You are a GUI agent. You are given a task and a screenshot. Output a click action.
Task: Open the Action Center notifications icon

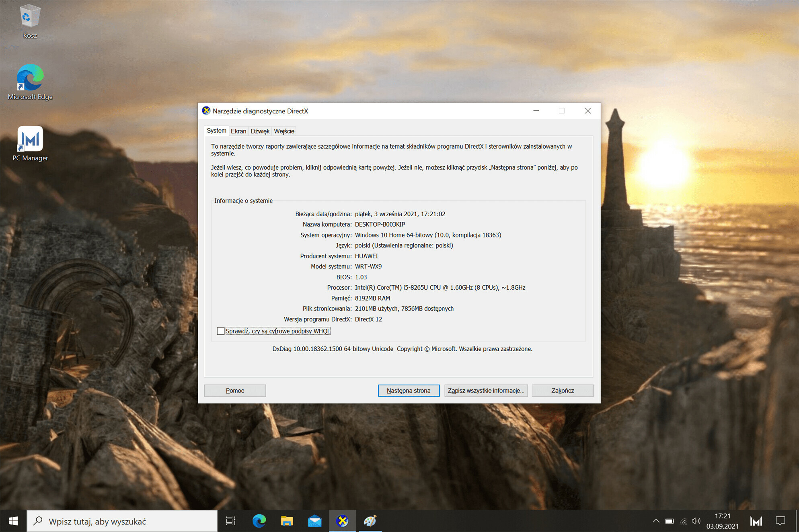point(781,521)
